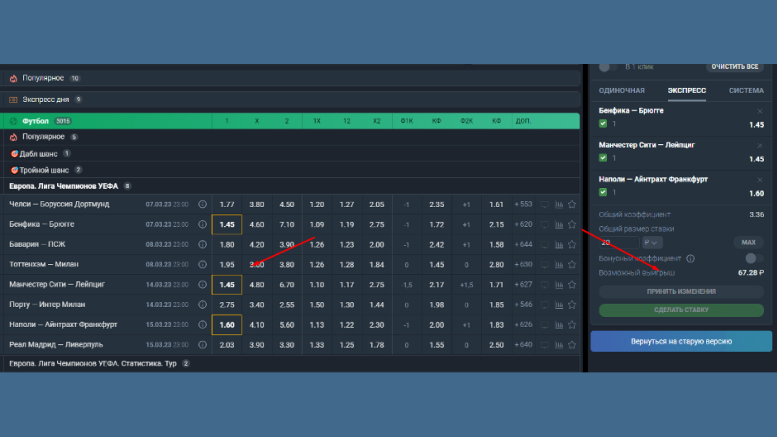
Task: Open chart icon for Наполи — Айнтрахт Франкфурт
Action: coord(558,325)
